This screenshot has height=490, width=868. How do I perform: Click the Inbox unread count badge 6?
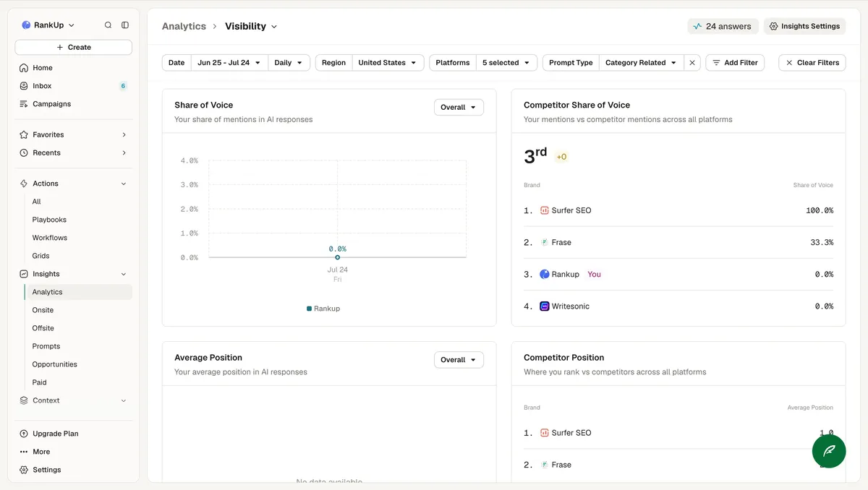(x=123, y=86)
